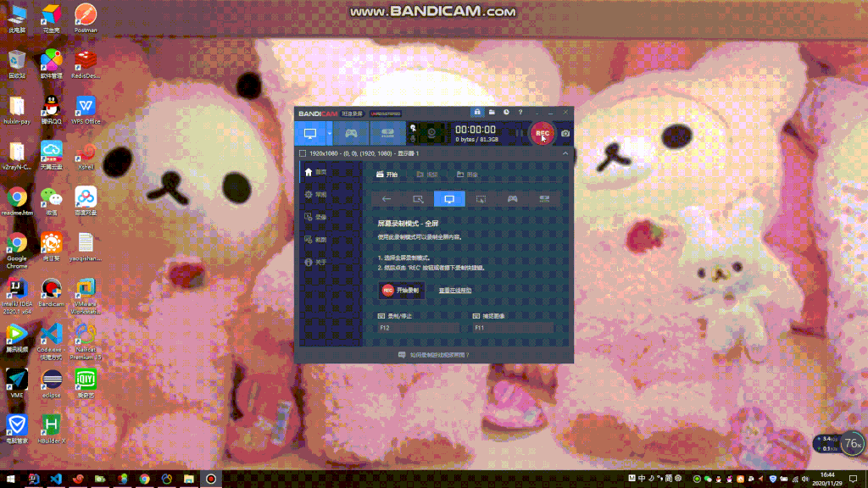Click floating 76% performance widget

tap(853, 443)
